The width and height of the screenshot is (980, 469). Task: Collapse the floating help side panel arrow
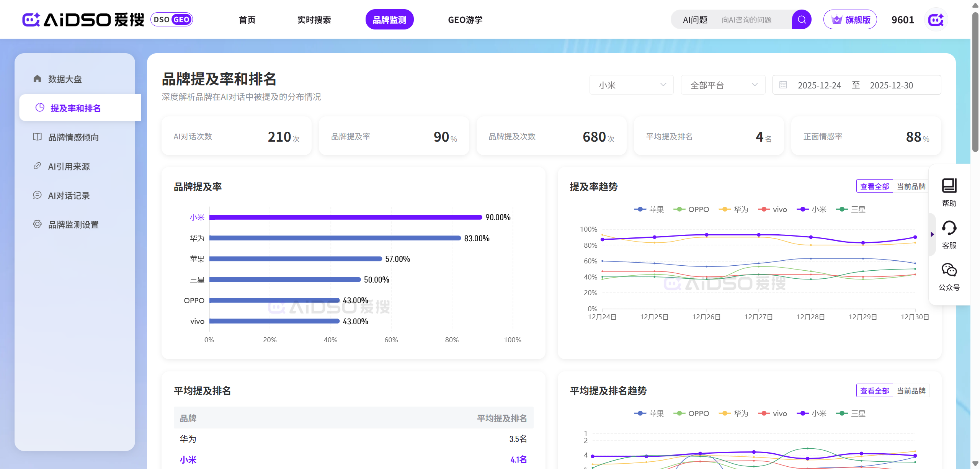pyautogui.click(x=932, y=234)
